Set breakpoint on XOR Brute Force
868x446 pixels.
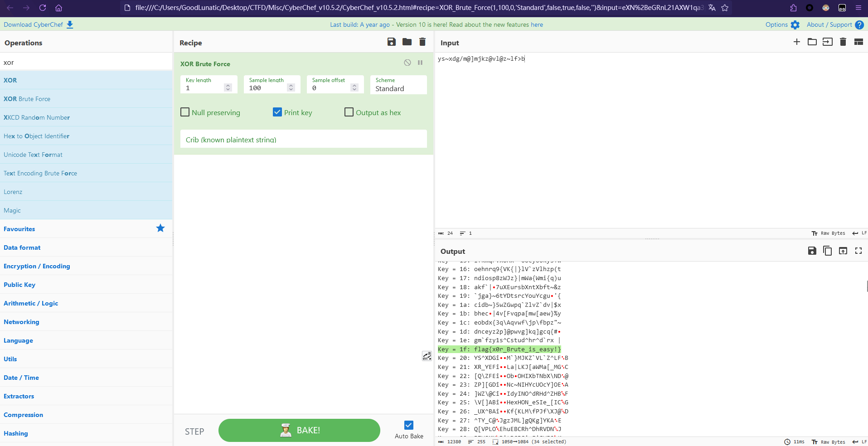click(420, 63)
